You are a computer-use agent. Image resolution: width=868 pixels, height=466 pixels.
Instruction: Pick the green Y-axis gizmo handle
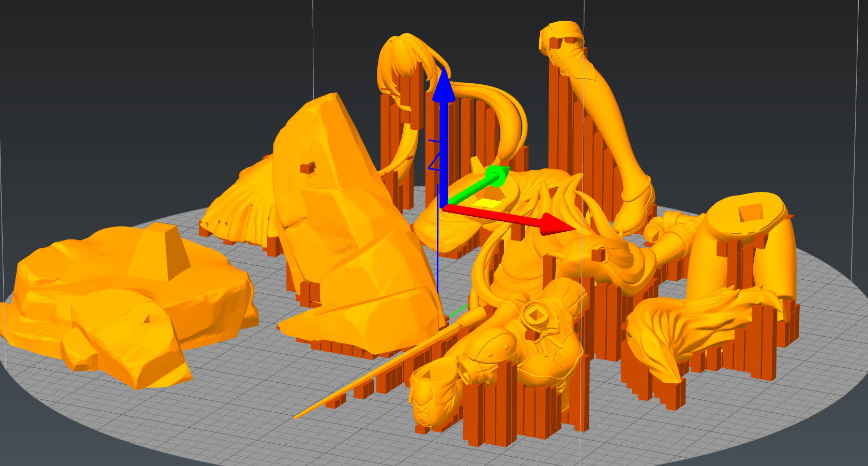pos(478,185)
